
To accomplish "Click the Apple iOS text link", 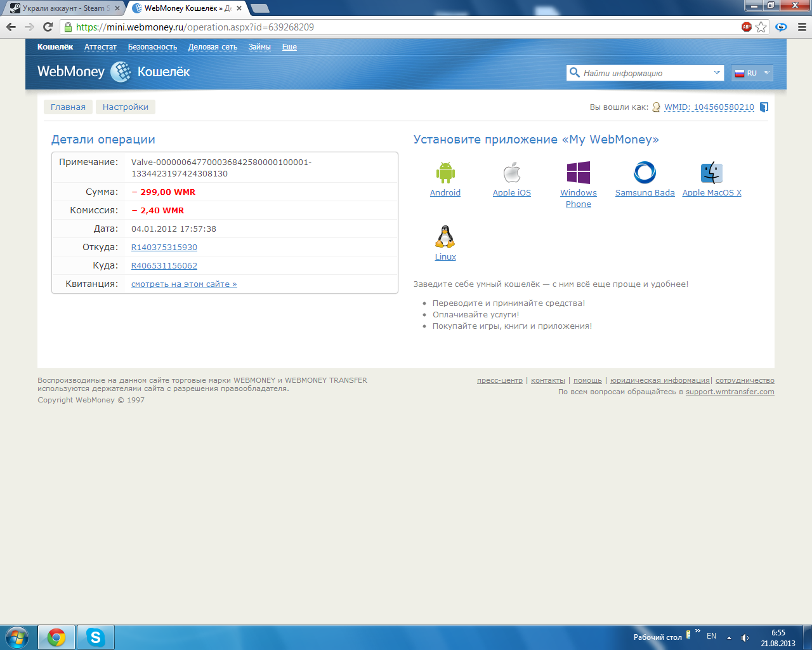I will tap(512, 193).
